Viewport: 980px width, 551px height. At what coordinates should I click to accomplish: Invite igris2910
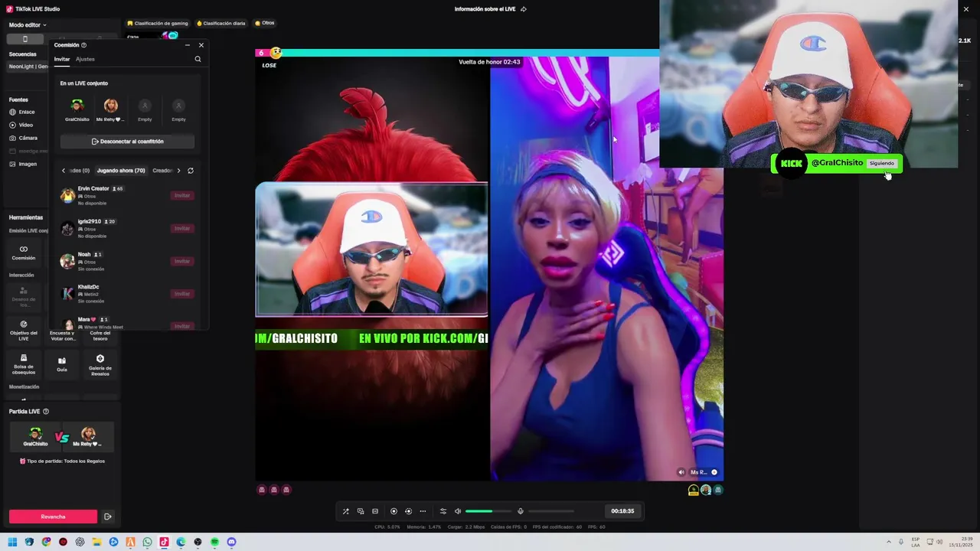click(x=181, y=229)
